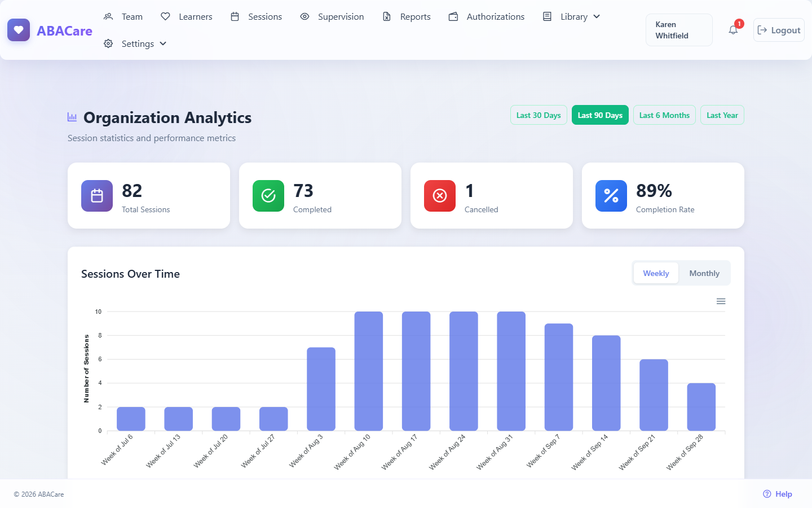Open the Team page
The height and width of the screenshot is (508, 812).
click(123, 17)
